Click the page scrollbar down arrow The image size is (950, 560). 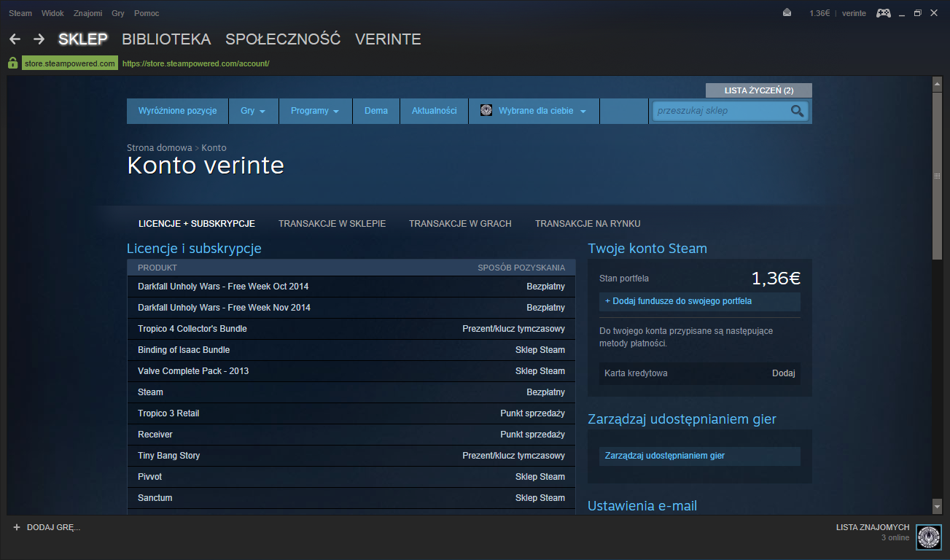(x=937, y=505)
